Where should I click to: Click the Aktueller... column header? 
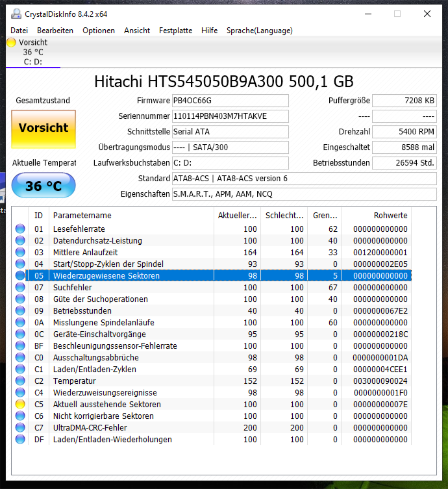pos(237,215)
